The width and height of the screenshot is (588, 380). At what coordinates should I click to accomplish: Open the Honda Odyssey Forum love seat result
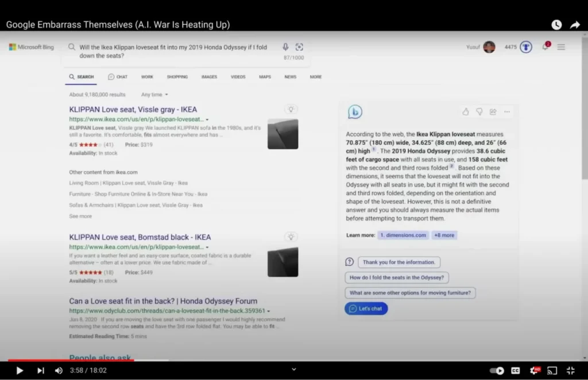[x=163, y=301]
